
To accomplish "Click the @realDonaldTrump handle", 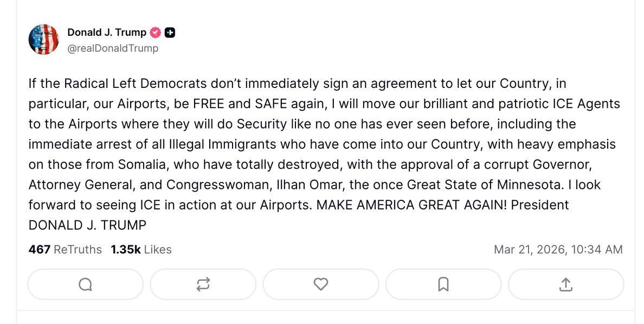I will (113, 48).
